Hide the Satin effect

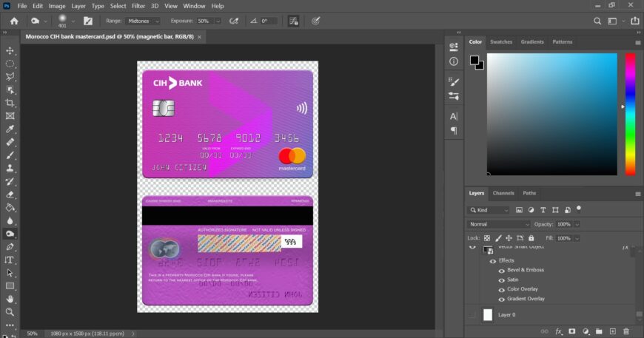pyautogui.click(x=501, y=280)
